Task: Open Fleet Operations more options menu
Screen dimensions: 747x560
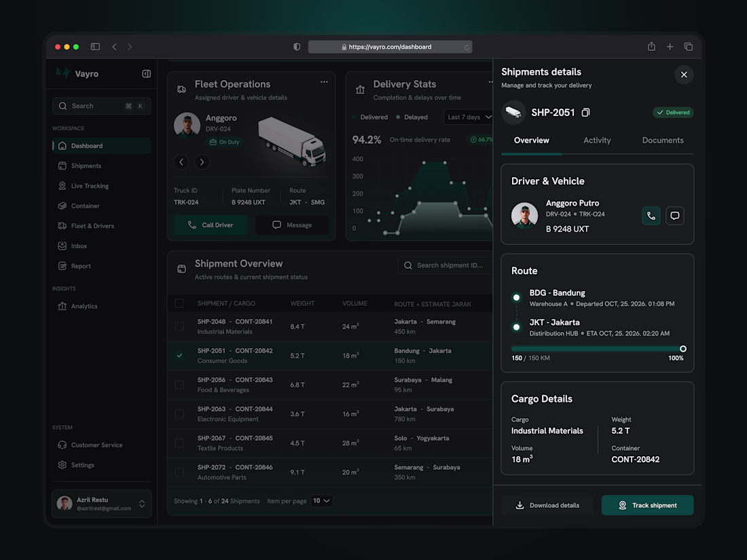Action: [x=324, y=82]
